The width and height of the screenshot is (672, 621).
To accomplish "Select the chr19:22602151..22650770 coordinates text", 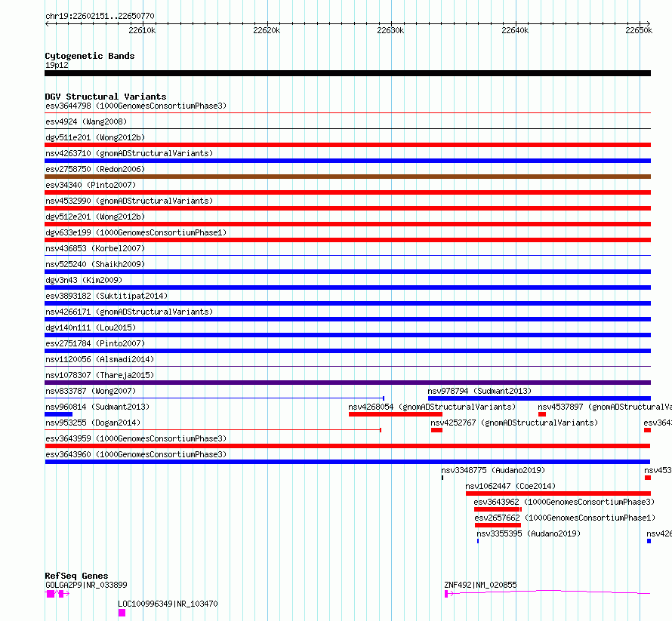I will (100, 17).
